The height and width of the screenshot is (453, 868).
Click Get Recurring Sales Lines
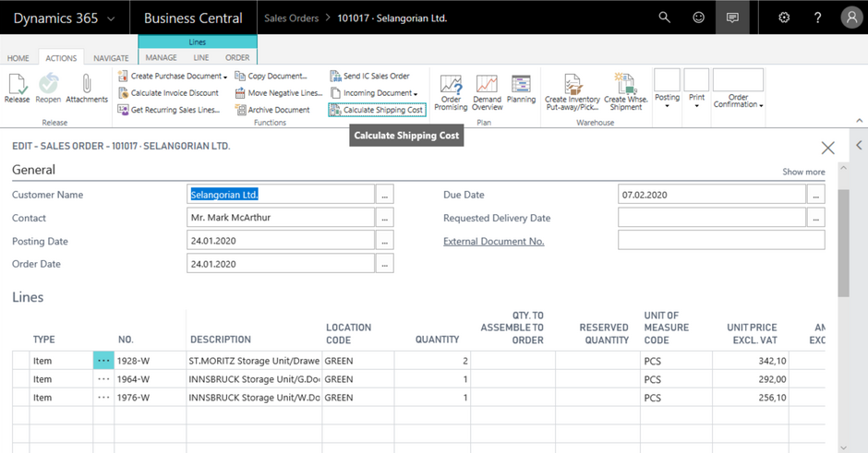[x=168, y=110]
